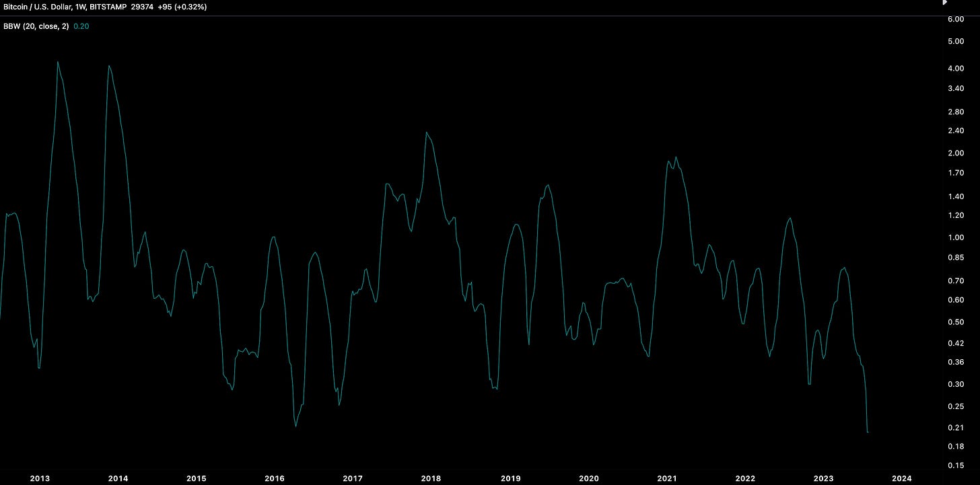
Task: Click the 2013 label on time axis
Action: coord(40,478)
